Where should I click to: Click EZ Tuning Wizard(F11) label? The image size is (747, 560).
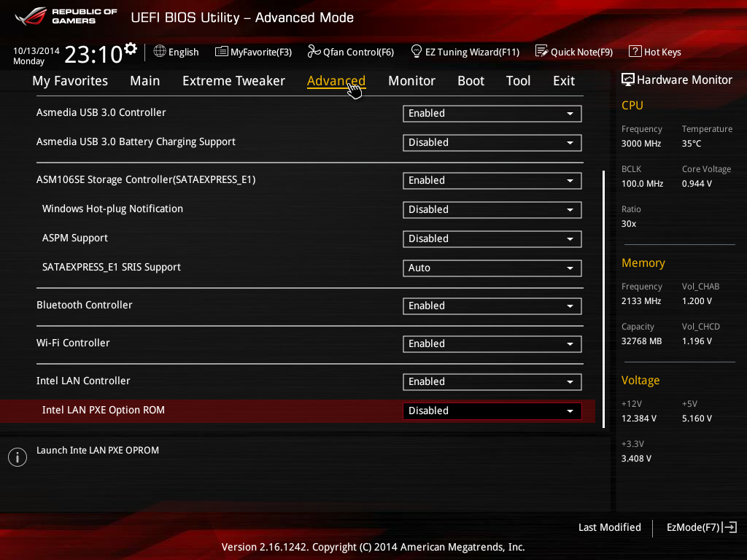[472, 52]
